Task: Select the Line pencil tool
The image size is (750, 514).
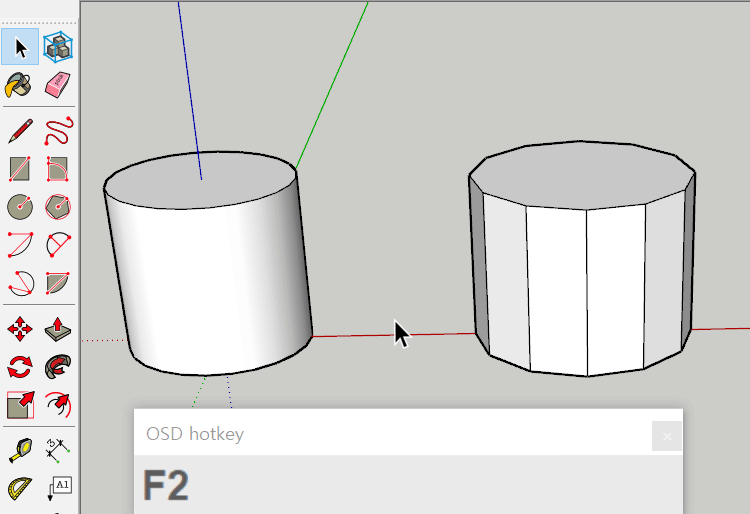Action: point(20,131)
